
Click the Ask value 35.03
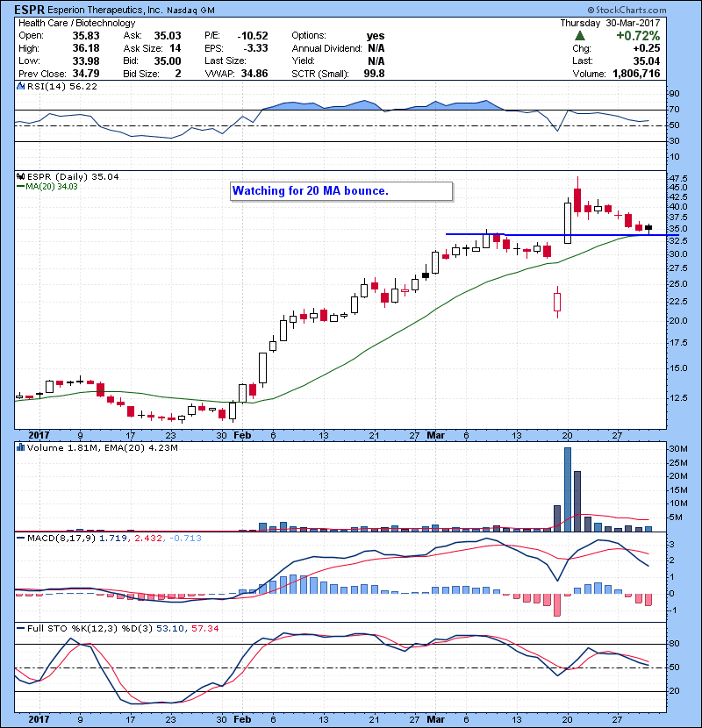(168, 36)
